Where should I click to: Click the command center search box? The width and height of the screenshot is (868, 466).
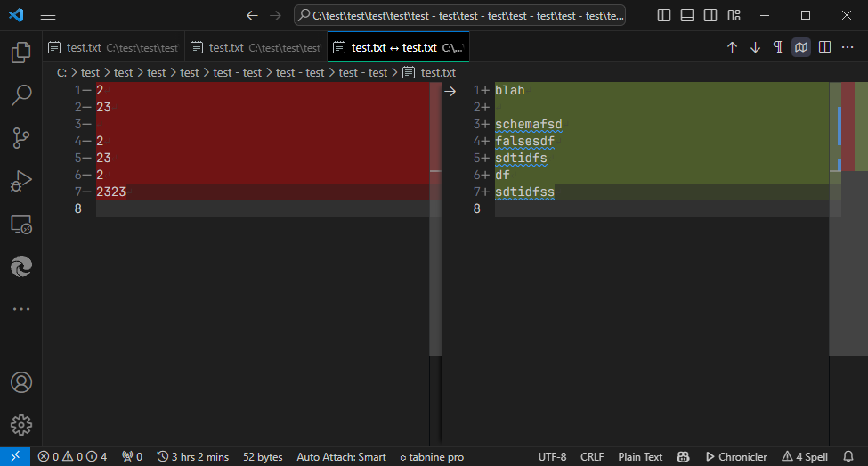point(460,15)
